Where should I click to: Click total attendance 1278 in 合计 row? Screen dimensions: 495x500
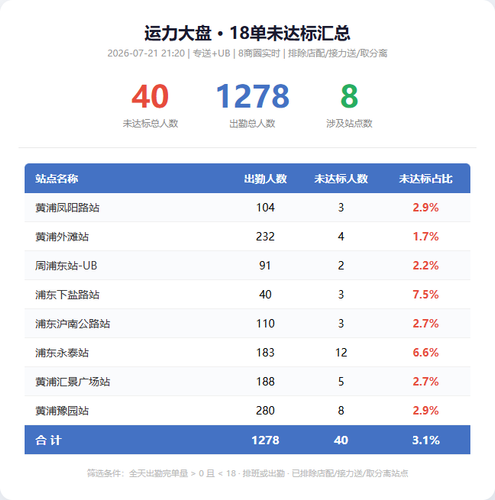[265, 440]
